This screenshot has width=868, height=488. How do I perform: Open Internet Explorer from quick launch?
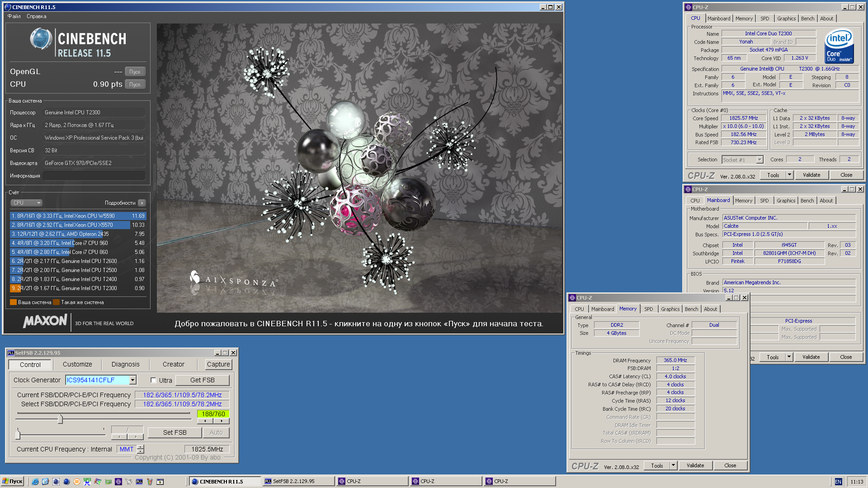pos(35,482)
